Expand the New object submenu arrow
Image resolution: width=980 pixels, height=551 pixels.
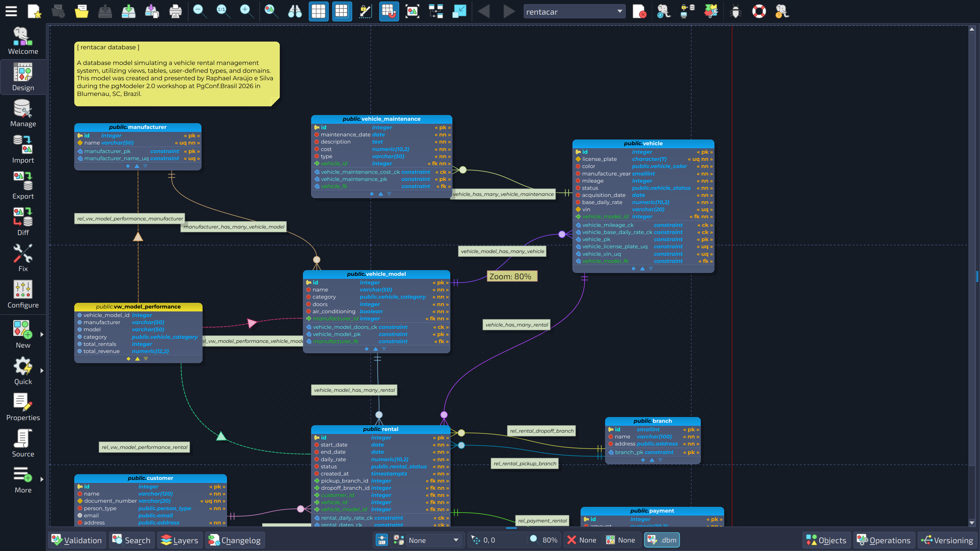click(42, 335)
